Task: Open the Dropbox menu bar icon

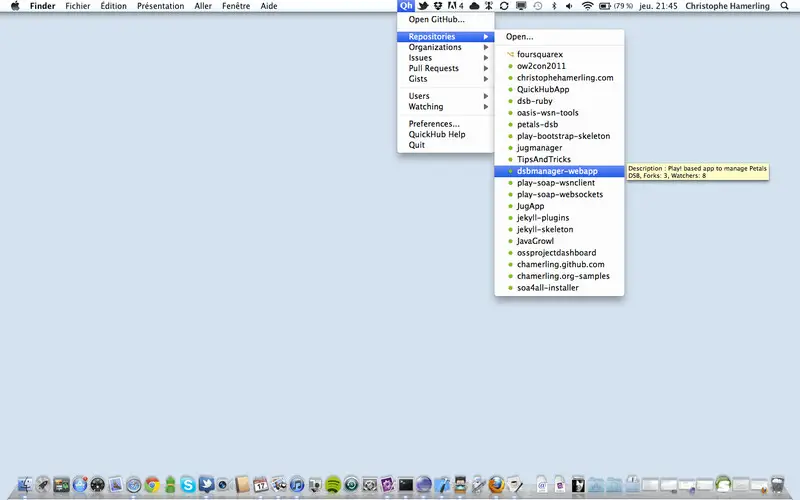Action: pyautogui.click(x=438, y=6)
